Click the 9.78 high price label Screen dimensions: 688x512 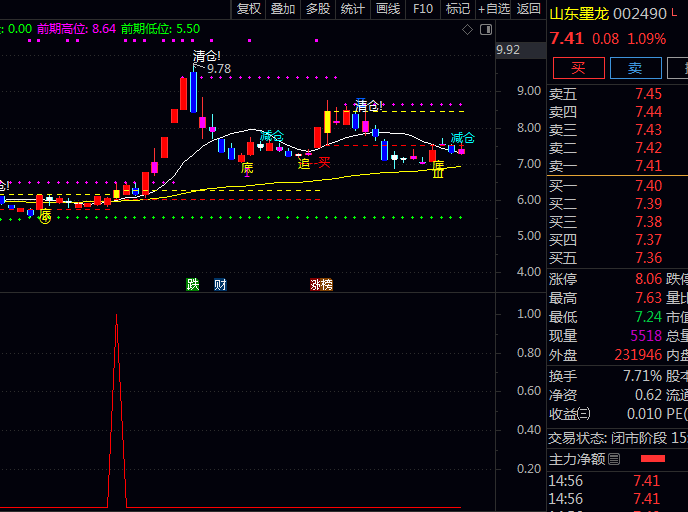click(x=219, y=69)
